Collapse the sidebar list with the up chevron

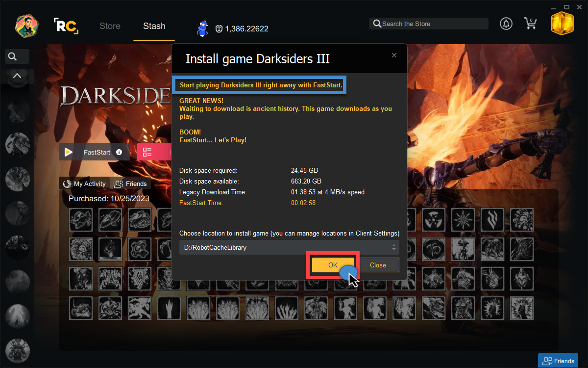[17, 76]
